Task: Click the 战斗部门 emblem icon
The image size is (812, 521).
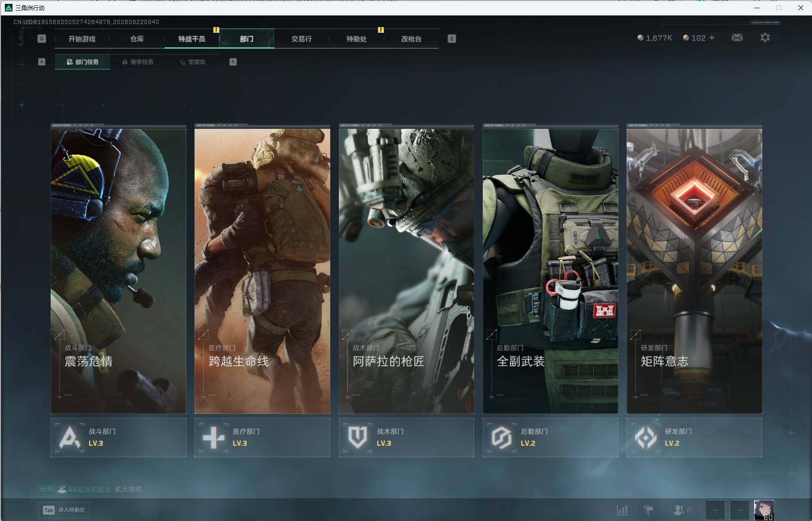Action: 70,438
